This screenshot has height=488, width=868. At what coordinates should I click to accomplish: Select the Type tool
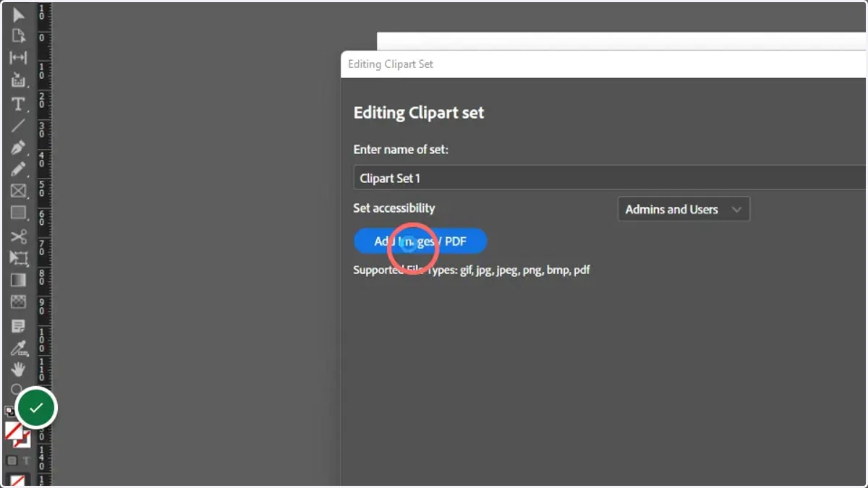pos(18,104)
